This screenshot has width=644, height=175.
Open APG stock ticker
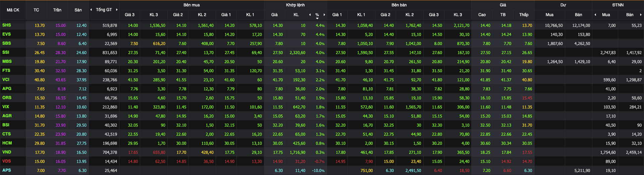7,89
